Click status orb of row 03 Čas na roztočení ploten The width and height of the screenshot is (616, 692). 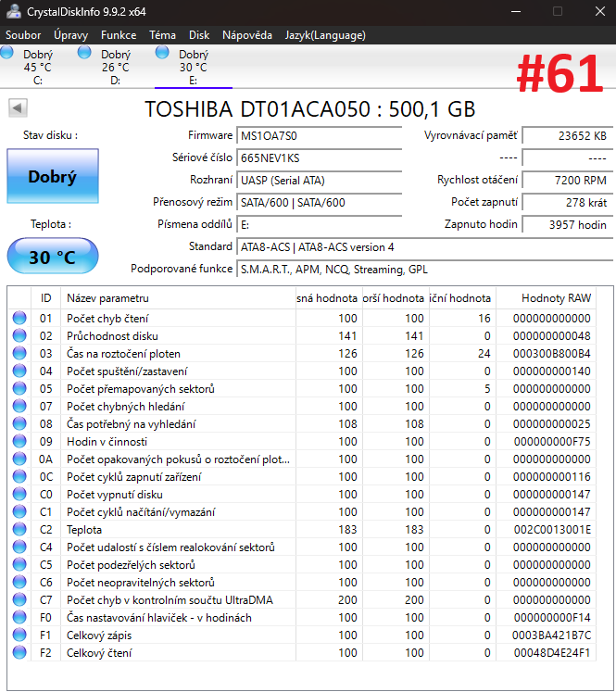[x=19, y=353]
